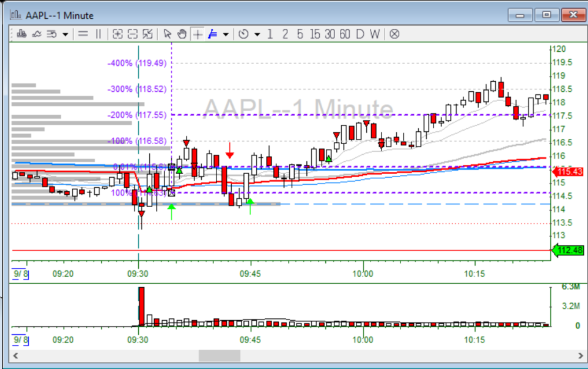The width and height of the screenshot is (588, 369).
Task: Select the vertical lines drawing tool
Action: [98, 34]
